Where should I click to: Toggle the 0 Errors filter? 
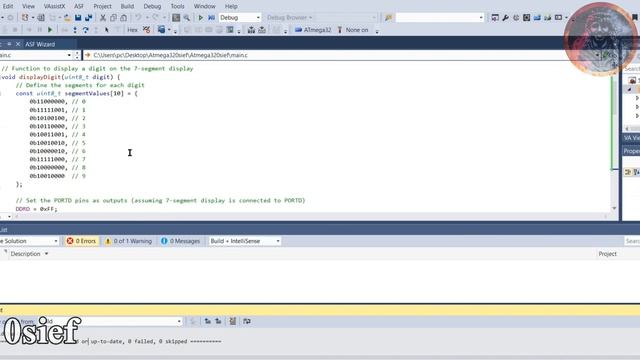click(81, 241)
